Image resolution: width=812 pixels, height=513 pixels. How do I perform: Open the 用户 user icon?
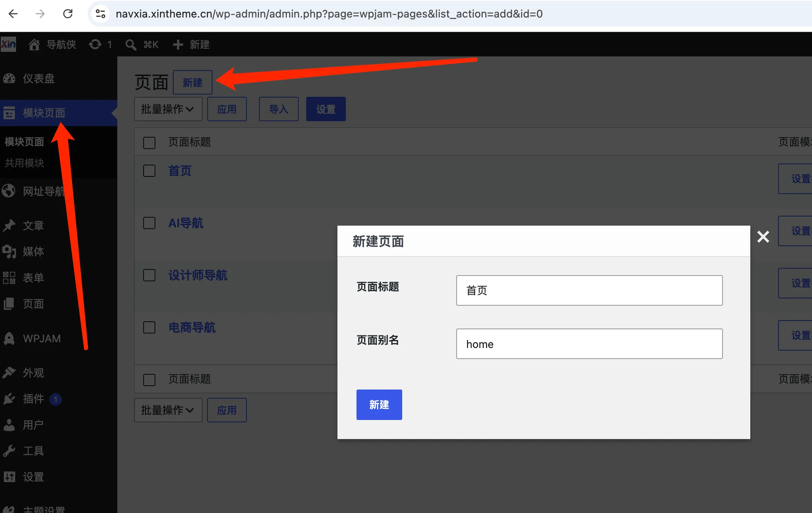(9, 425)
